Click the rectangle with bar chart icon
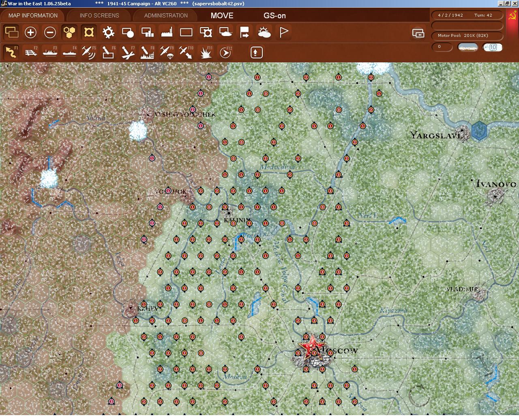The width and height of the screenshot is (519, 420). (x=147, y=32)
